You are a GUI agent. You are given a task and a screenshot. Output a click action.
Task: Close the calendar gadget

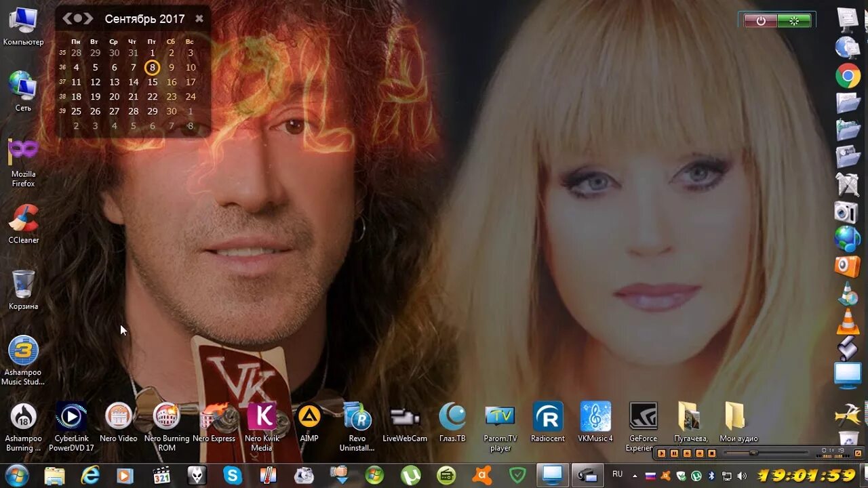(x=199, y=19)
